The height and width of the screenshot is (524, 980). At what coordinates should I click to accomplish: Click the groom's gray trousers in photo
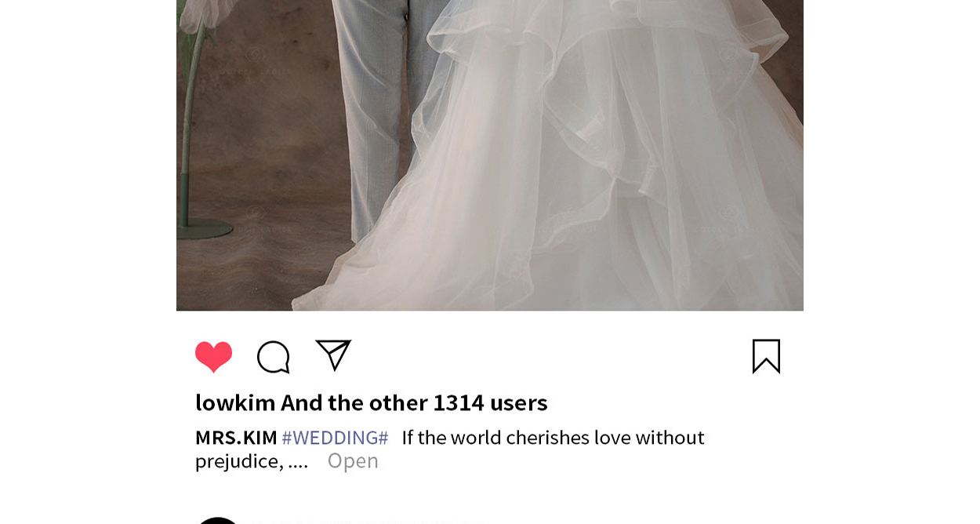point(382,118)
